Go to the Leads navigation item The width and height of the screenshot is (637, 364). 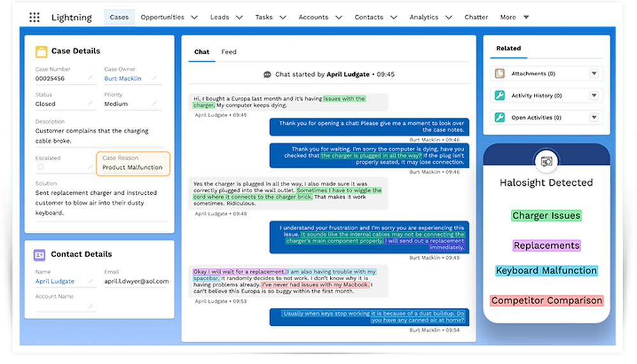tap(219, 17)
